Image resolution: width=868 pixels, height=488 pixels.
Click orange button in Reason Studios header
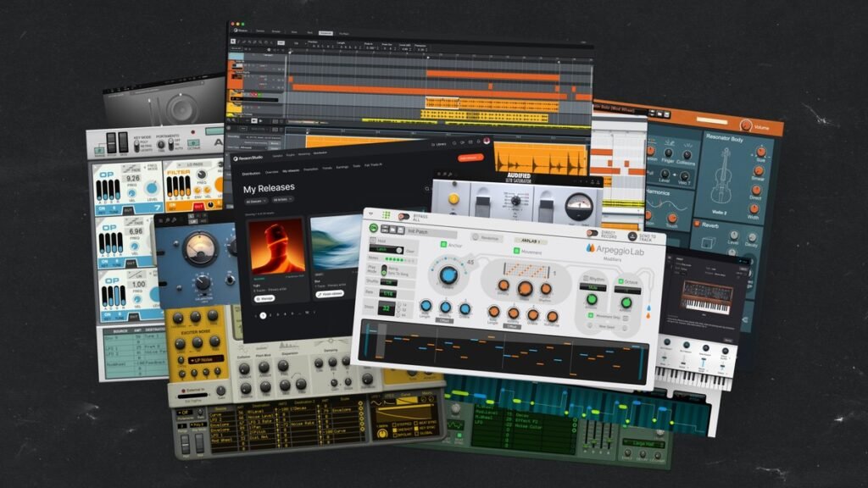(470, 158)
